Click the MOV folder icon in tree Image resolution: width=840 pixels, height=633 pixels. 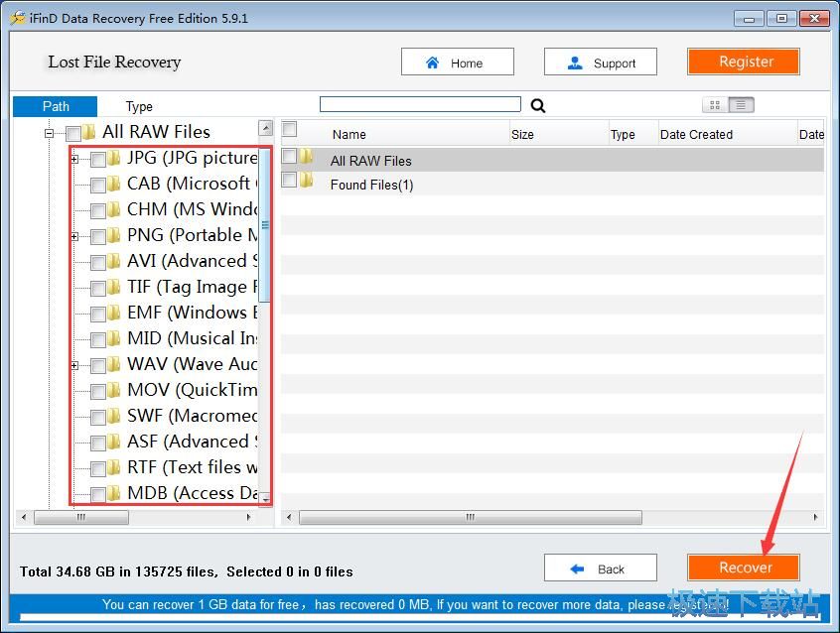pyautogui.click(x=114, y=390)
